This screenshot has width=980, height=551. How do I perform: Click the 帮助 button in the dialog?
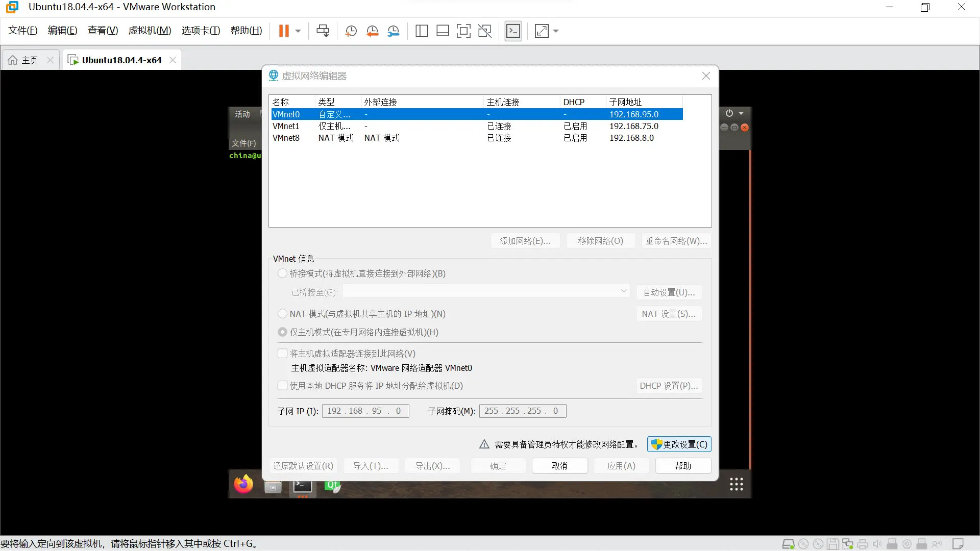coord(683,466)
